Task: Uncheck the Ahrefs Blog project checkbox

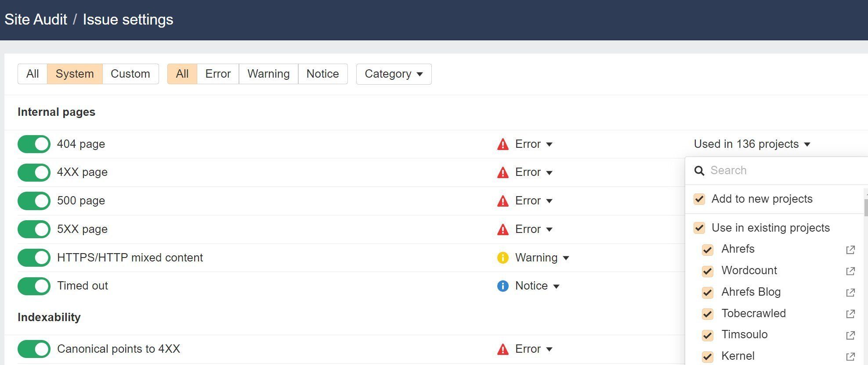Action: coord(707,293)
